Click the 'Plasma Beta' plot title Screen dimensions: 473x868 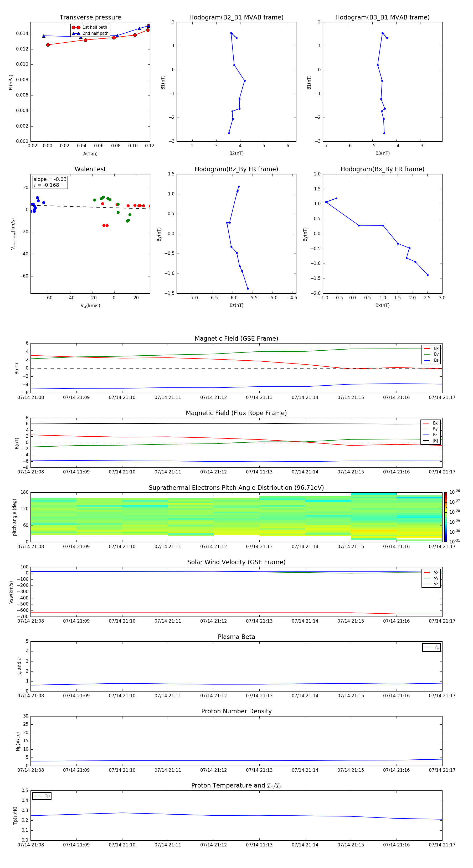236,637
